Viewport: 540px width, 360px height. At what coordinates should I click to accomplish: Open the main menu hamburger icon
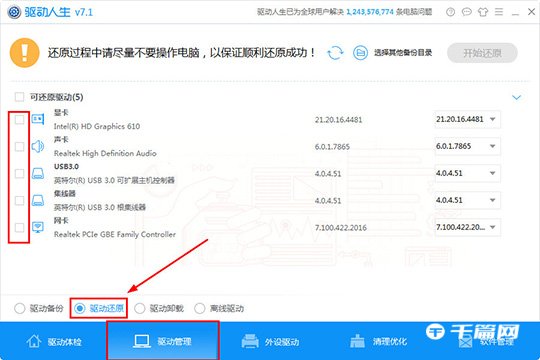pyautogui.click(x=499, y=12)
